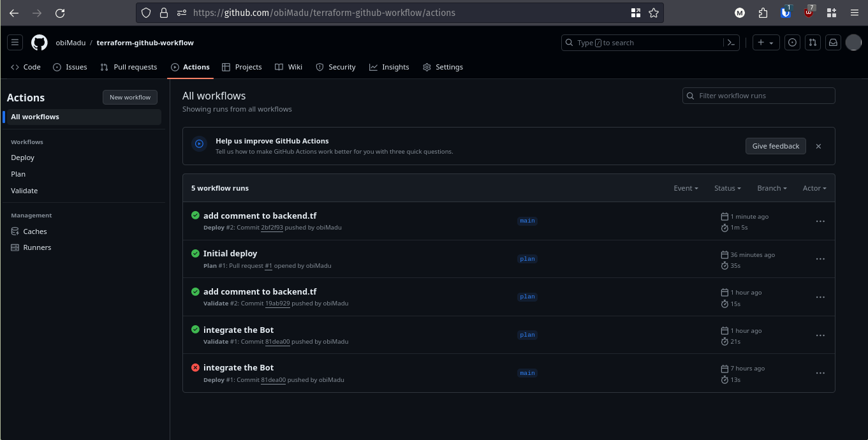The width and height of the screenshot is (868, 440).
Task: Focus the Filter workflow runs field
Action: tap(759, 96)
